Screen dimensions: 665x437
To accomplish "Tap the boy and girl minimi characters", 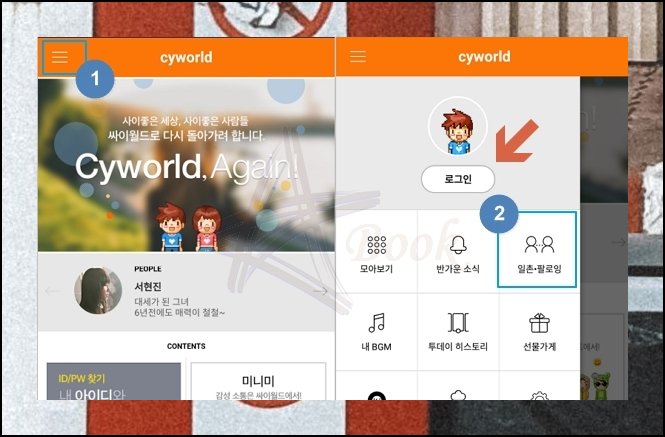I will click(x=188, y=227).
